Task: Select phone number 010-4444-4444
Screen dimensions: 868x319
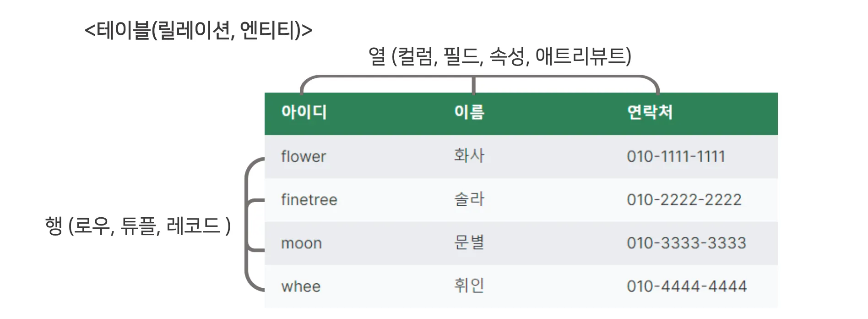Action: tap(687, 286)
